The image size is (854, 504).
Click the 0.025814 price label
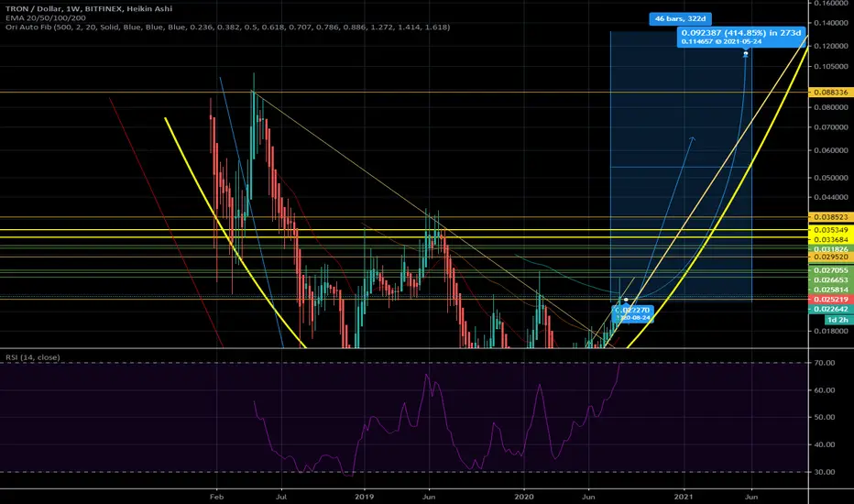pyautogui.click(x=830, y=290)
